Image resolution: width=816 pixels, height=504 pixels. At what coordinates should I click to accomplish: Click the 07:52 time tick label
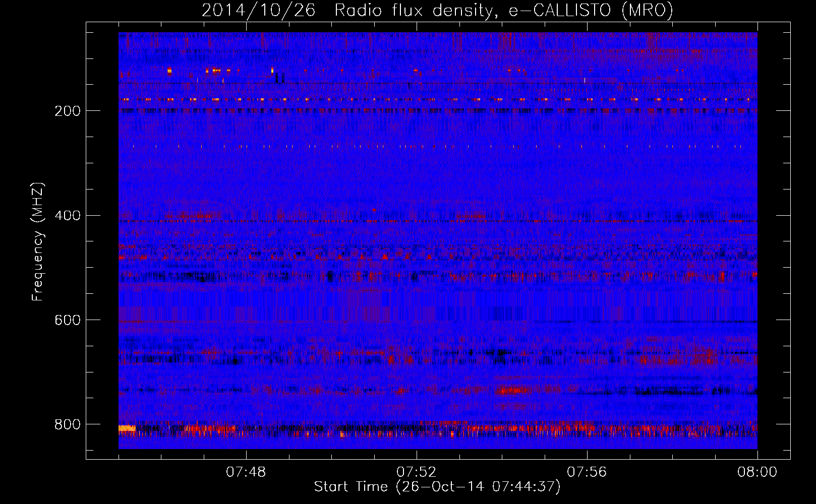417,472
